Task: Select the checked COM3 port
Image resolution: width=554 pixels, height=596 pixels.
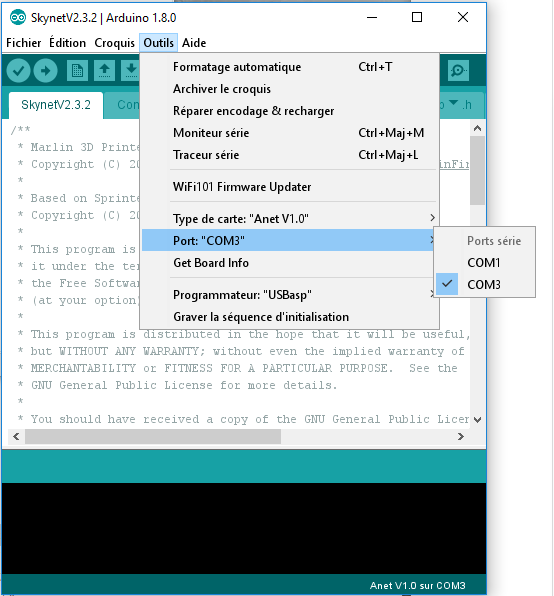Action: [484, 284]
